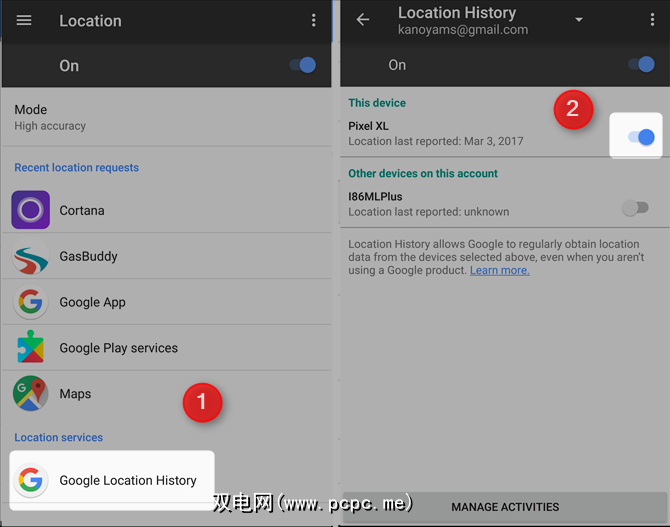Open the overflow menu on Location screen
The image size is (670, 527).
313,20
